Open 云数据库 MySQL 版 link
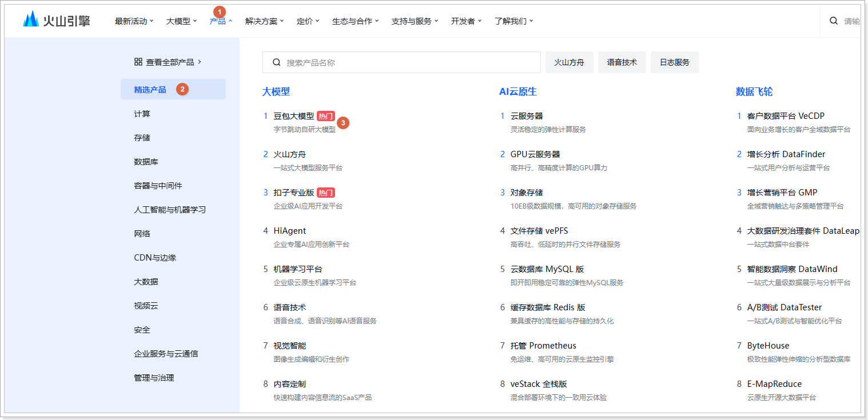868x420 pixels. [x=547, y=269]
